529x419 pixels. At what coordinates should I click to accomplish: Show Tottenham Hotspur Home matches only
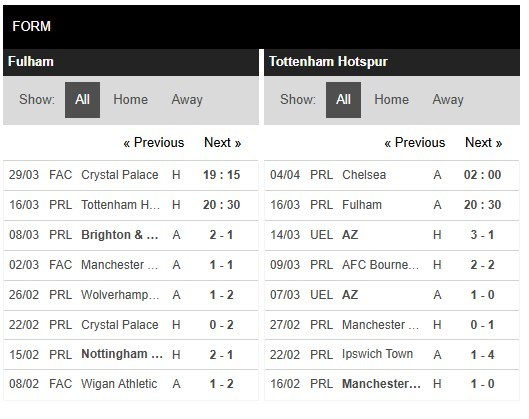click(391, 100)
